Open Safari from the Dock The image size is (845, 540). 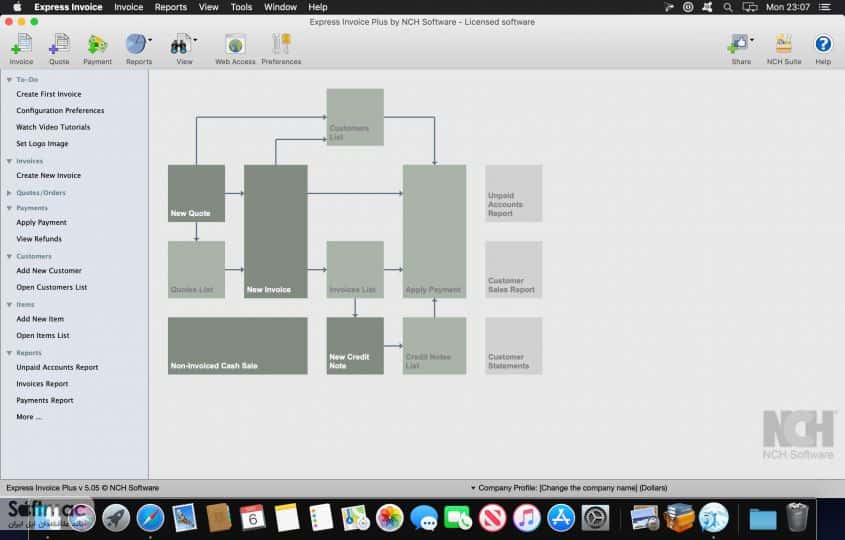click(150, 517)
